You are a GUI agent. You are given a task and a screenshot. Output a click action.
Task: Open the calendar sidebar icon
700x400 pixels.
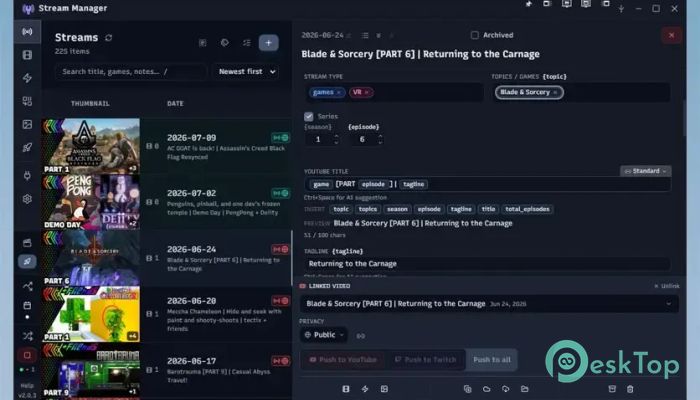click(27, 306)
